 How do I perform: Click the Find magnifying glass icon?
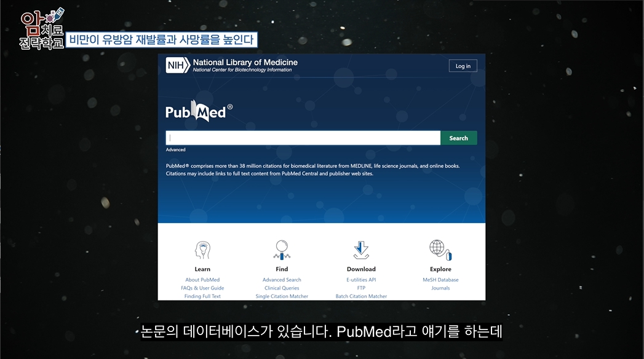[x=282, y=250]
